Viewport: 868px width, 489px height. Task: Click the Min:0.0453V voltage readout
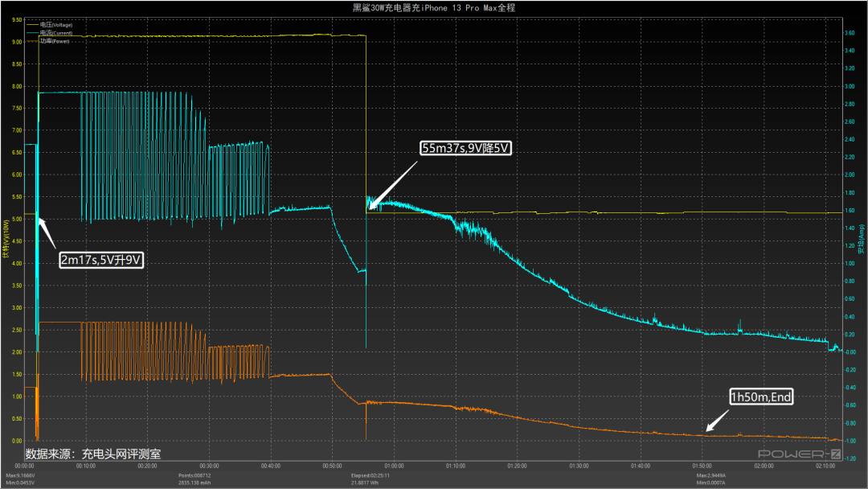20,483
